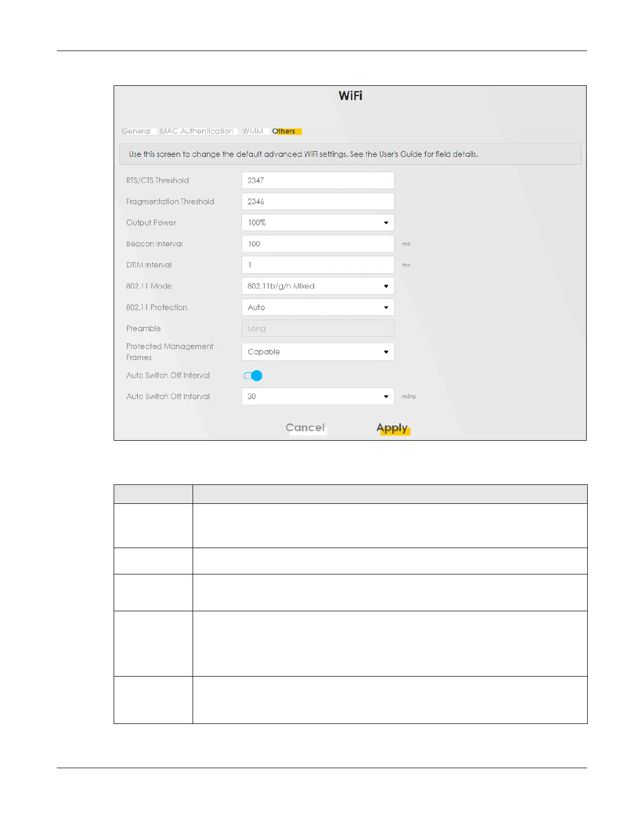This screenshot has width=644, height=834.
Task: Open the Output Power dropdown
Action: pyautogui.click(x=318, y=223)
